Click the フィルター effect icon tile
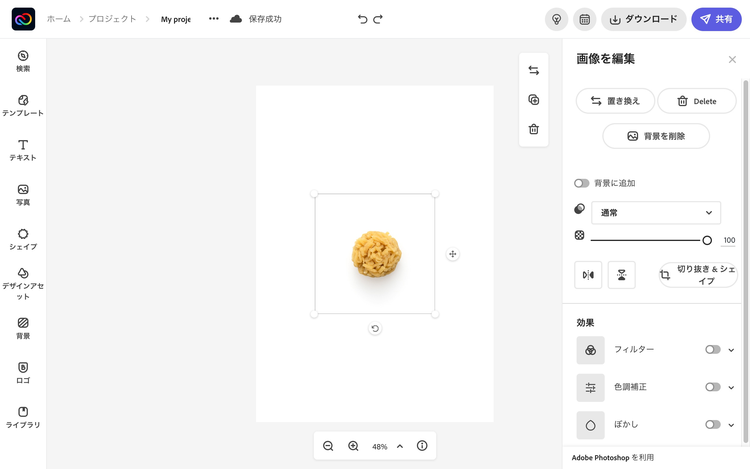 pyautogui.click(x=591, y=350)
